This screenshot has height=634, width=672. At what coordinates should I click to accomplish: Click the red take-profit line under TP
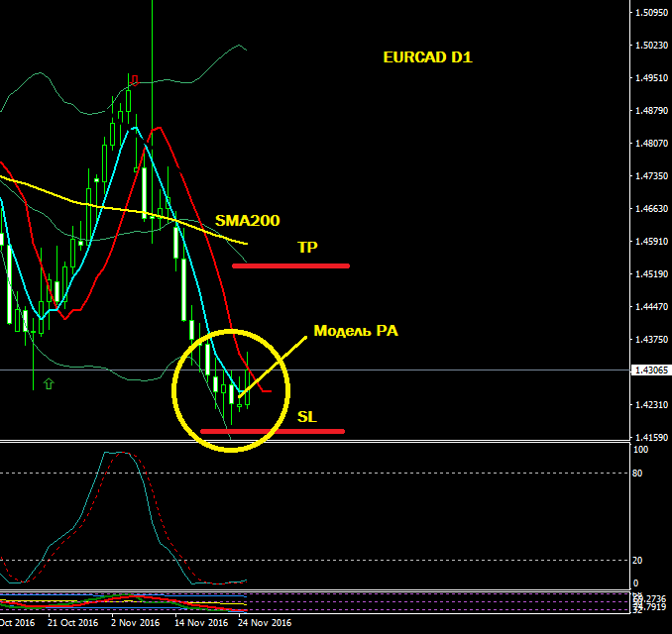(x=291, y=266)
